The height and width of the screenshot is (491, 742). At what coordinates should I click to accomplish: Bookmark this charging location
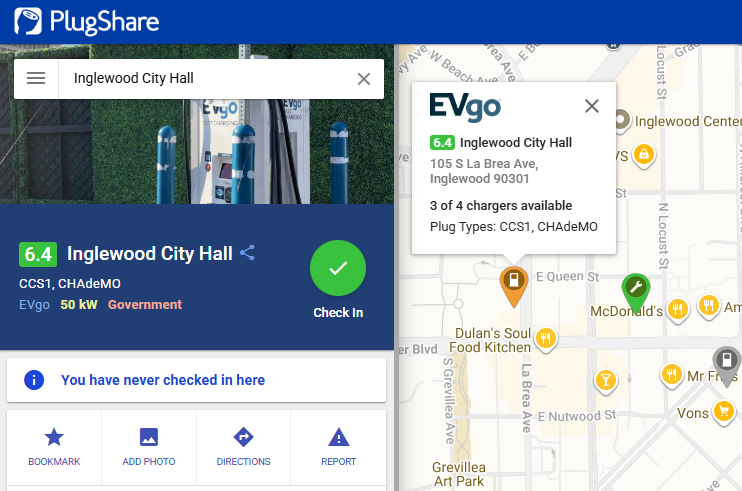point(54,445)
